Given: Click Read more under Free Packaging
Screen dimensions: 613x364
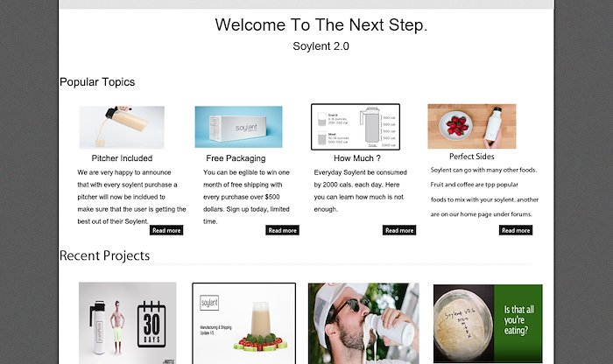Looking at the screenshot, I should coord(282,230).
